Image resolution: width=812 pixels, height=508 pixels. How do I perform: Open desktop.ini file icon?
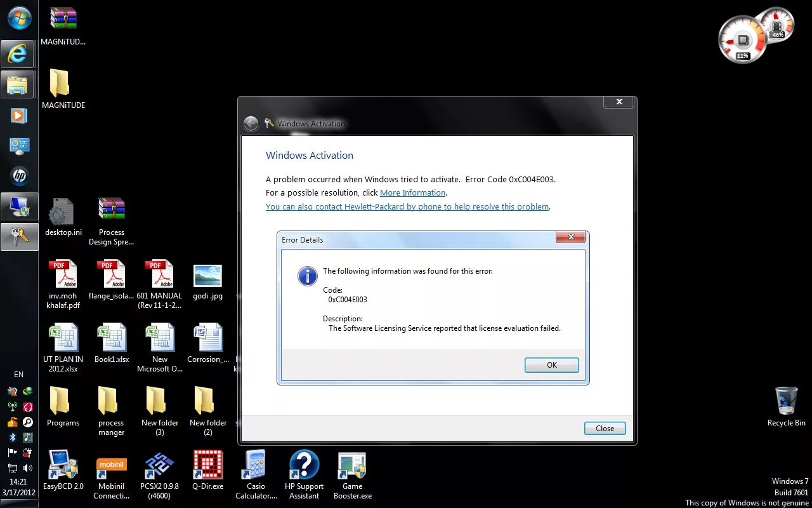(x=63, y=217)
